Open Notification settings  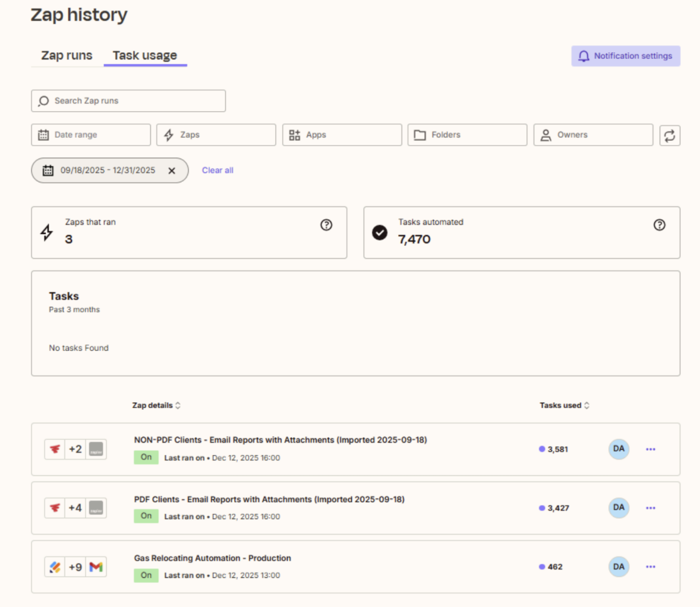click(626, 56)
